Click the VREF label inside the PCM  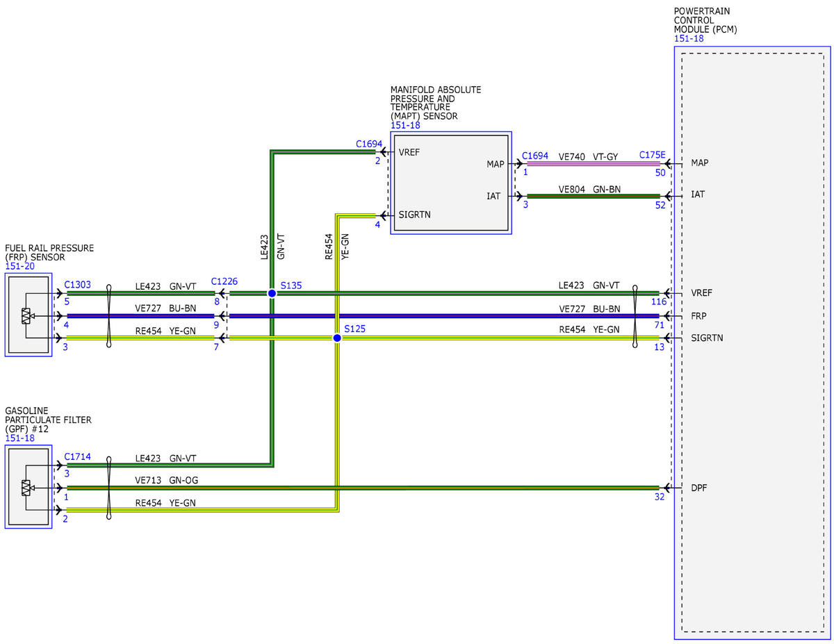pos(703,293)
